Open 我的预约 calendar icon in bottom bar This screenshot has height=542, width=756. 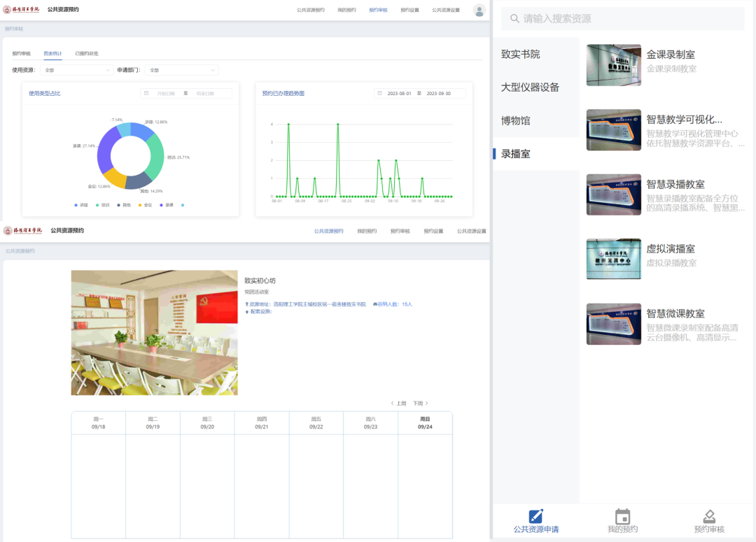pyautogui.click(x=622, y=516)
